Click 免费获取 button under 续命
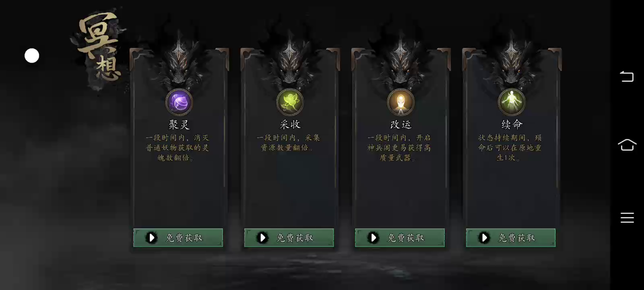 pyautogui.click(x=511, y=238)
